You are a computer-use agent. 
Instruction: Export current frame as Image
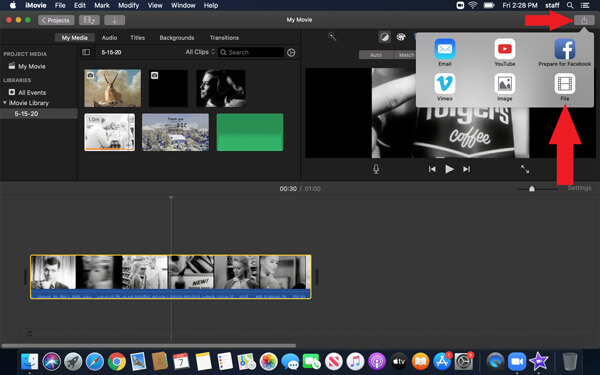click(504, 87)
